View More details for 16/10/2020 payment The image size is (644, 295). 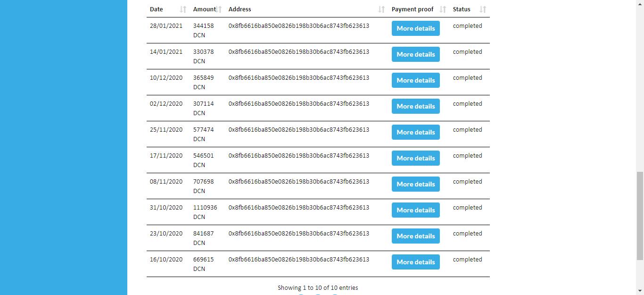click(416, 262)
